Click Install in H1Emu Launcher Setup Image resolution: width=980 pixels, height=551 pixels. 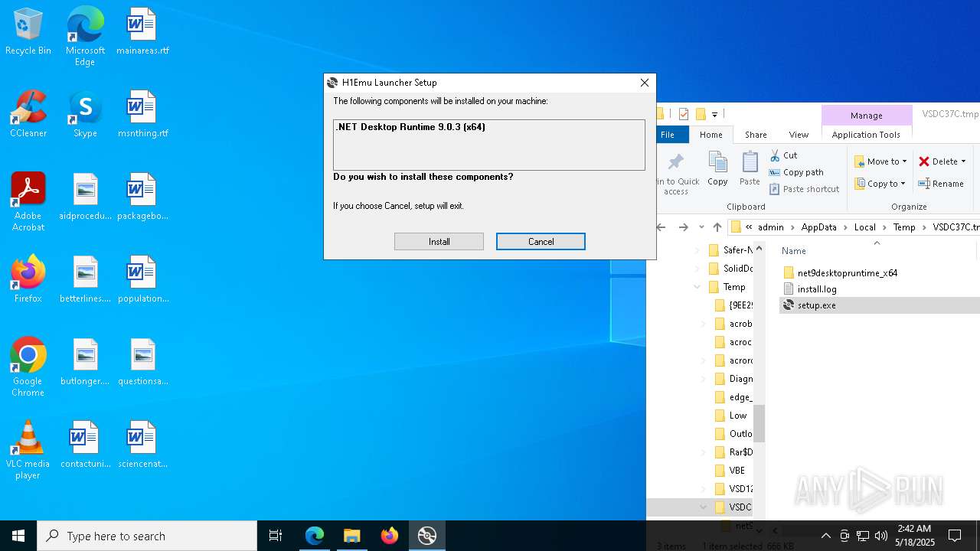tap(439, 241)
